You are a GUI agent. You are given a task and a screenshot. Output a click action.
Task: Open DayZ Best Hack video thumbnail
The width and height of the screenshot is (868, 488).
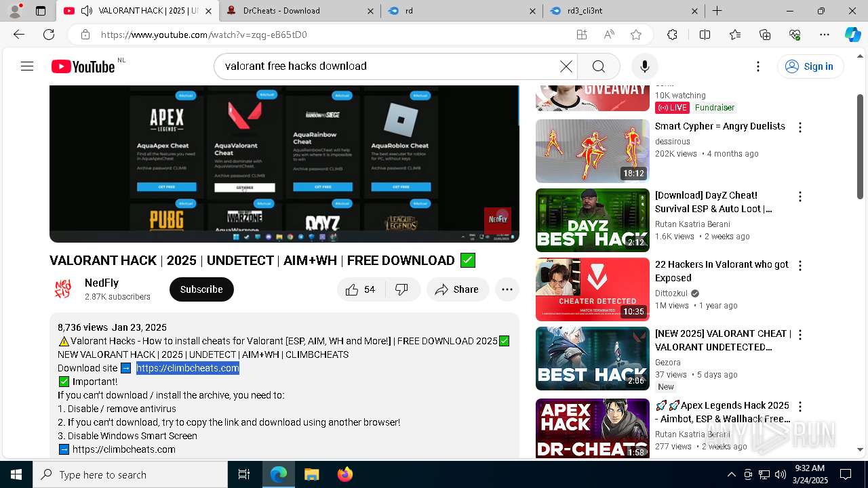(x=592, y=220)
